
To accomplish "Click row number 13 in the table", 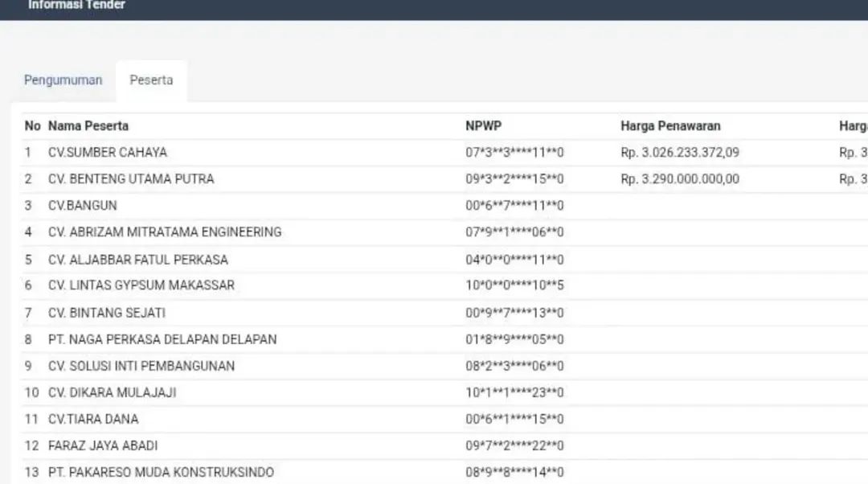I will (31, 473).
